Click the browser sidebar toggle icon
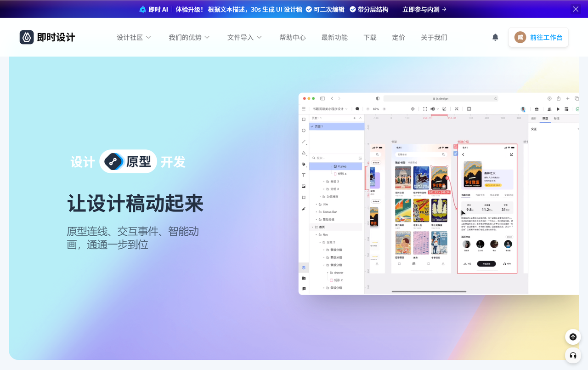This screenshot has width=588, height=370. pyautogui.click(x=322, y=98)
